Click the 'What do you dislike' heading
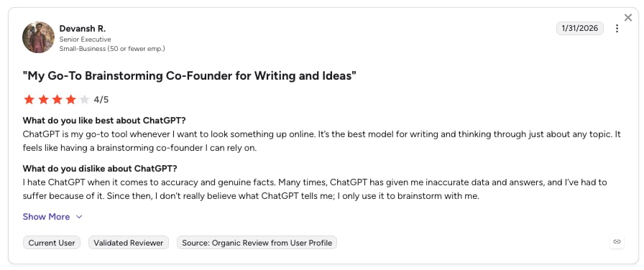644x270 pixels. pos(100,169)
